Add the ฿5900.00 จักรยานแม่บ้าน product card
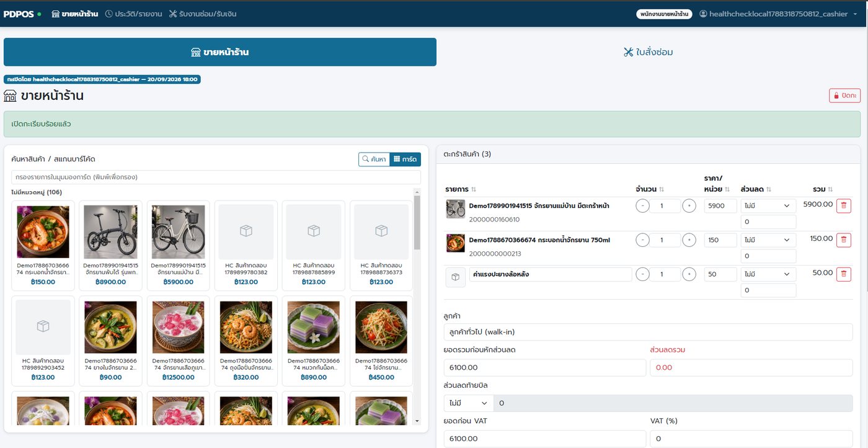This screenshot has width=868, height=448. pyautogui.click(x=178, y=245)
